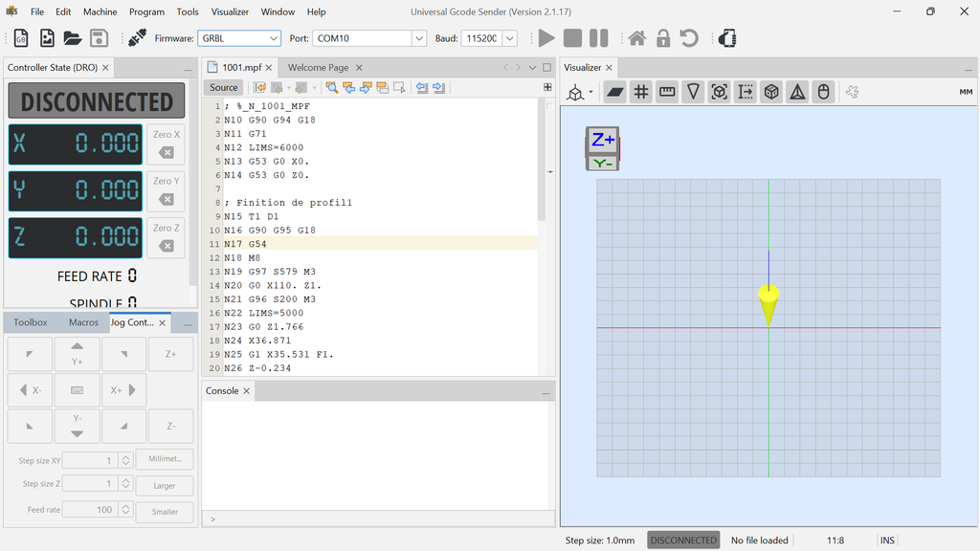Screen dimensions: 980x551
Task: Click the find next occurrence icon
Action: tap(366, 87)
